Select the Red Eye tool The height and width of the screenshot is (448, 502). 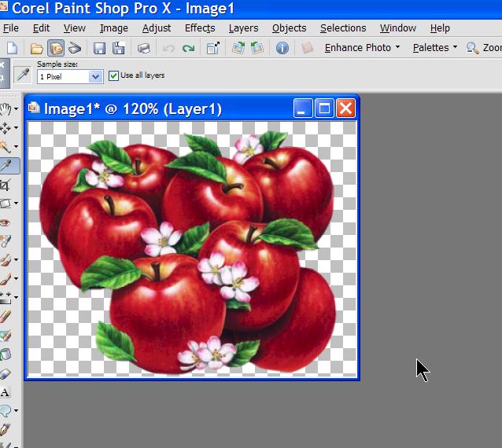(6, 222)
